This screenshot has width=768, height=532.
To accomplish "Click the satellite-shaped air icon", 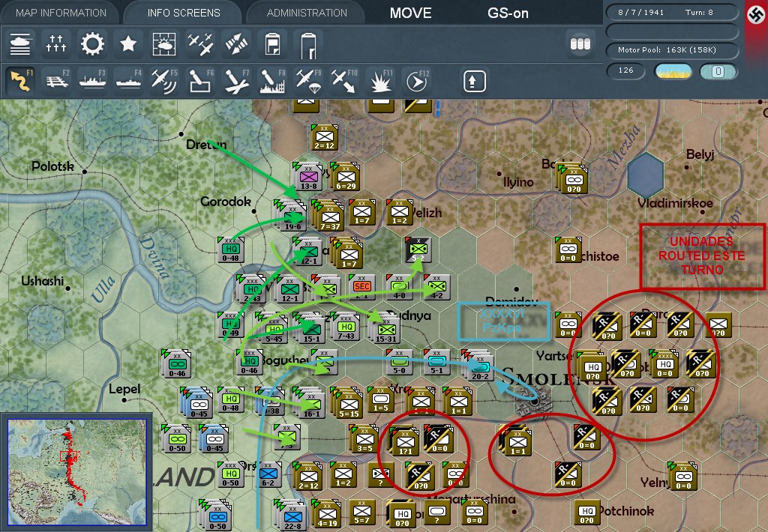I will pyautogui.click(x=236, y=44).
